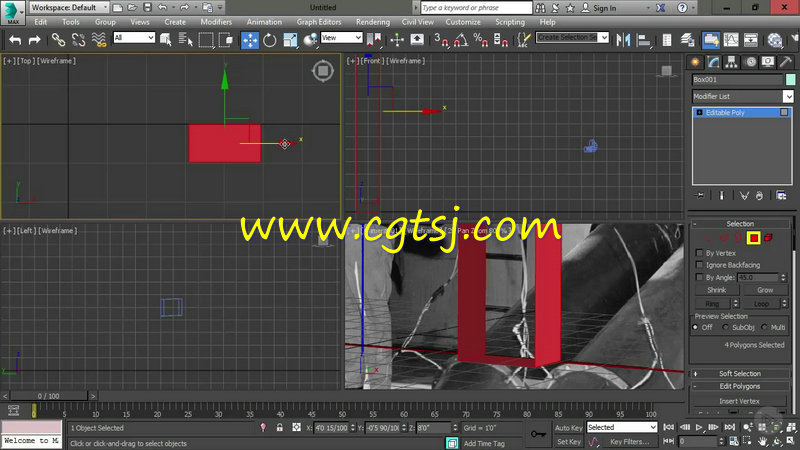Click the keyword search input field

pyautogui.click(x=476, y=8)
